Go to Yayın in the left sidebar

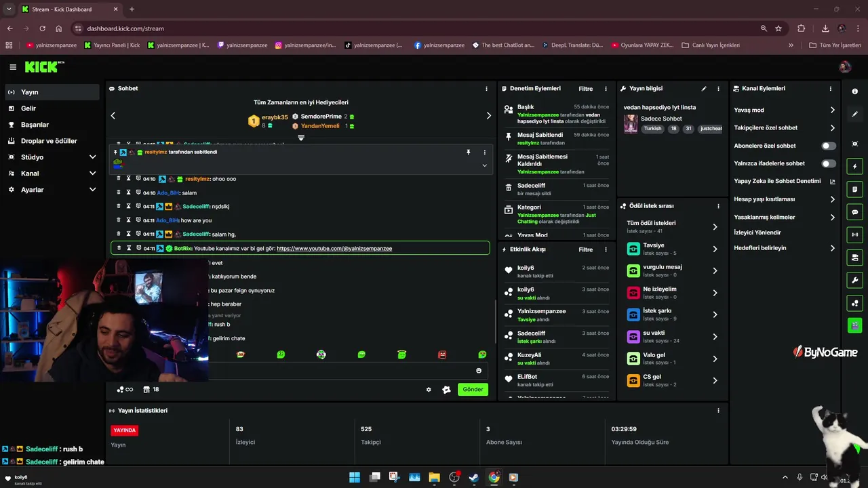[x=52, y=92]
